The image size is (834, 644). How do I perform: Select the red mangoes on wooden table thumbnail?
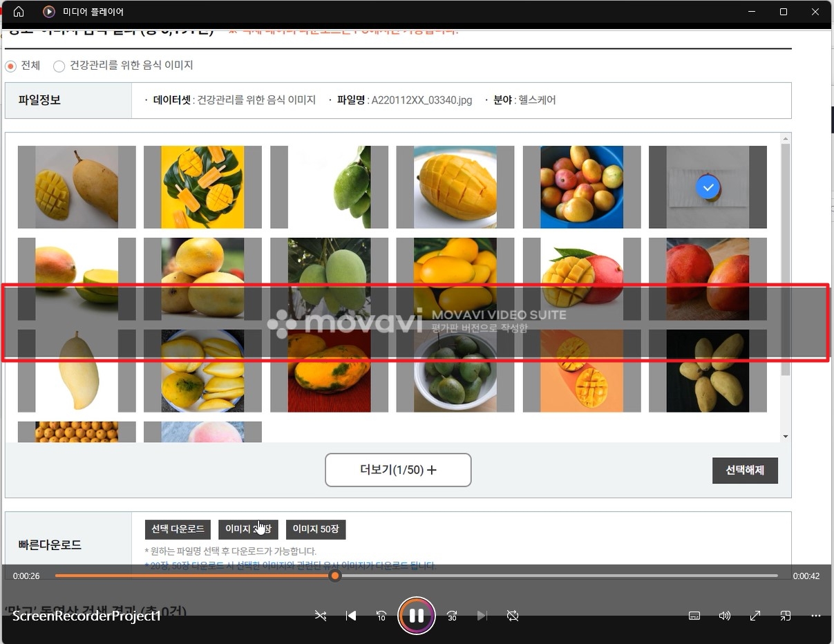pos(708,279)
